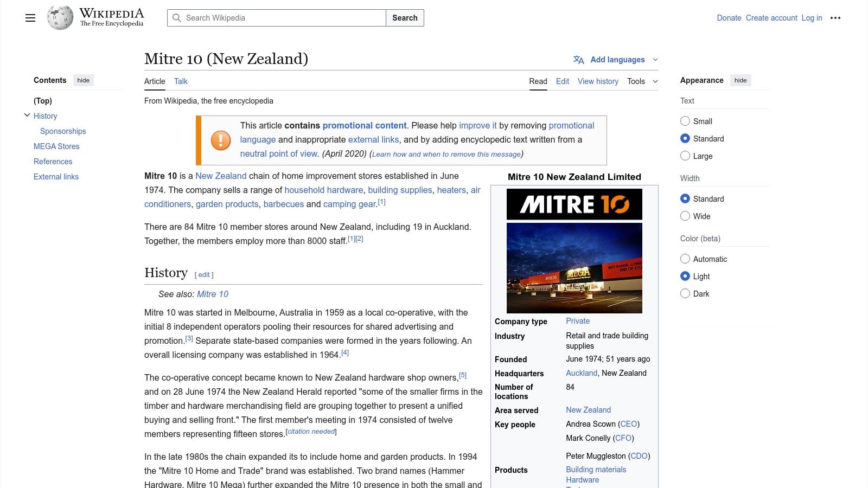Select Dark color mode
This screenshot has width=868, height=488.
(685, 294)
